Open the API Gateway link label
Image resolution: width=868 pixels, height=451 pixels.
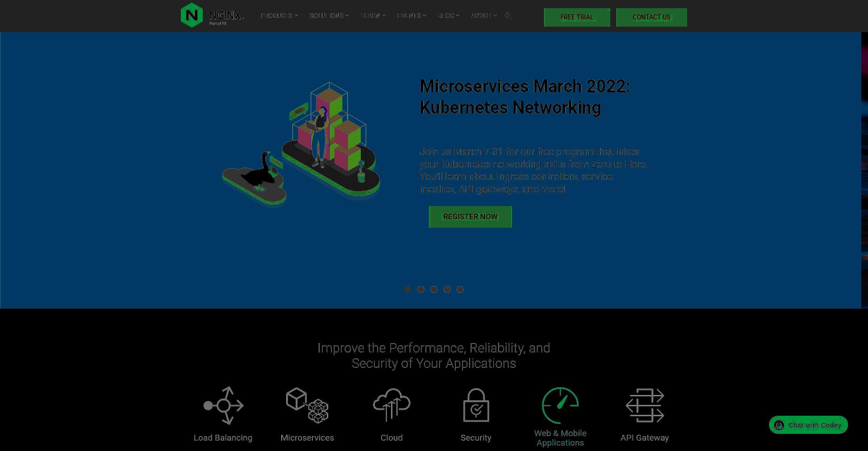pos(645,438)
